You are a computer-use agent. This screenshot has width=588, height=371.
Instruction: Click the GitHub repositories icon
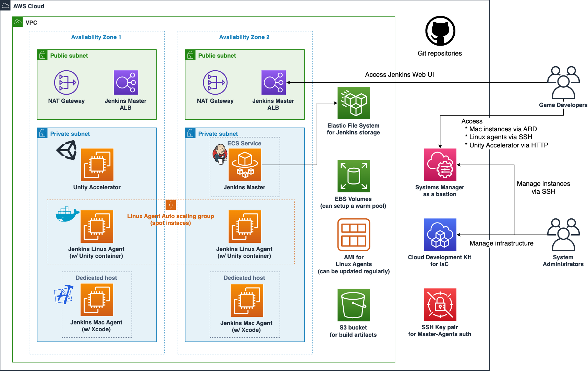pos(440,31)
